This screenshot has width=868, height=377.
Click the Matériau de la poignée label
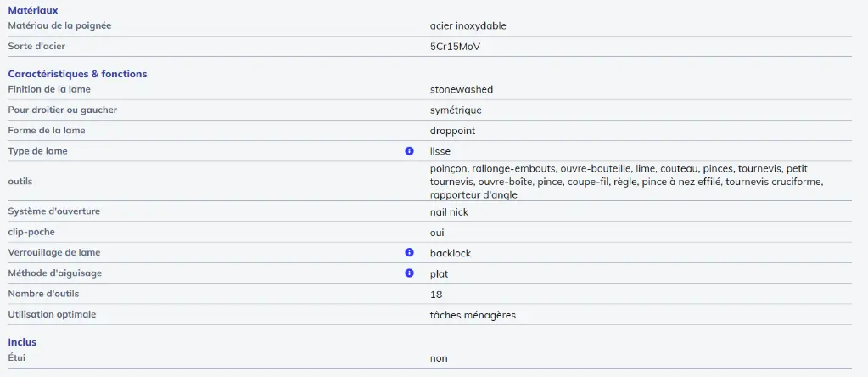click(59, 25)
